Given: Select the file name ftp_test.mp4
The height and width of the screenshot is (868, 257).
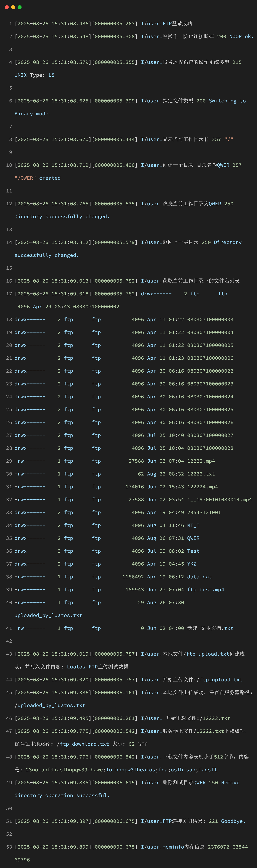Looking at the screenshot, I should [206, 590].
